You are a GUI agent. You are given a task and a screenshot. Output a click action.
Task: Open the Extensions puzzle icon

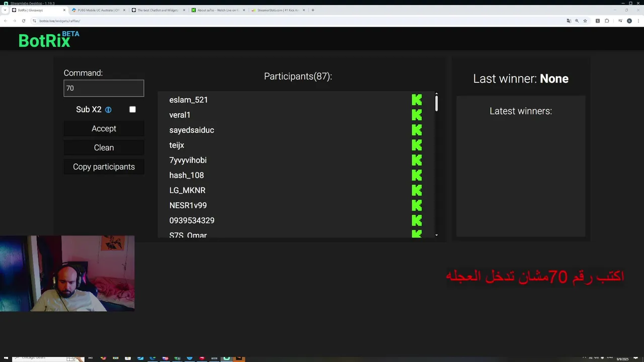(607, 21)
